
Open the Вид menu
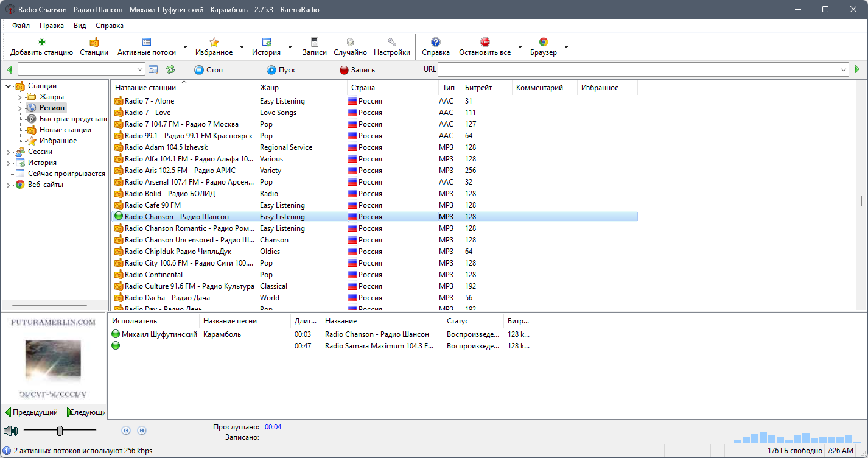(80, 26)
